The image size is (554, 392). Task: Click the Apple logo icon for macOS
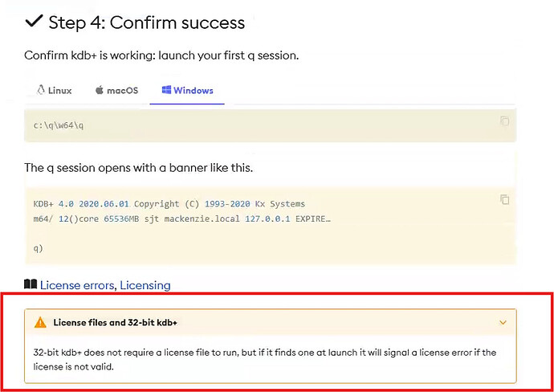click(x=100, y=90)
